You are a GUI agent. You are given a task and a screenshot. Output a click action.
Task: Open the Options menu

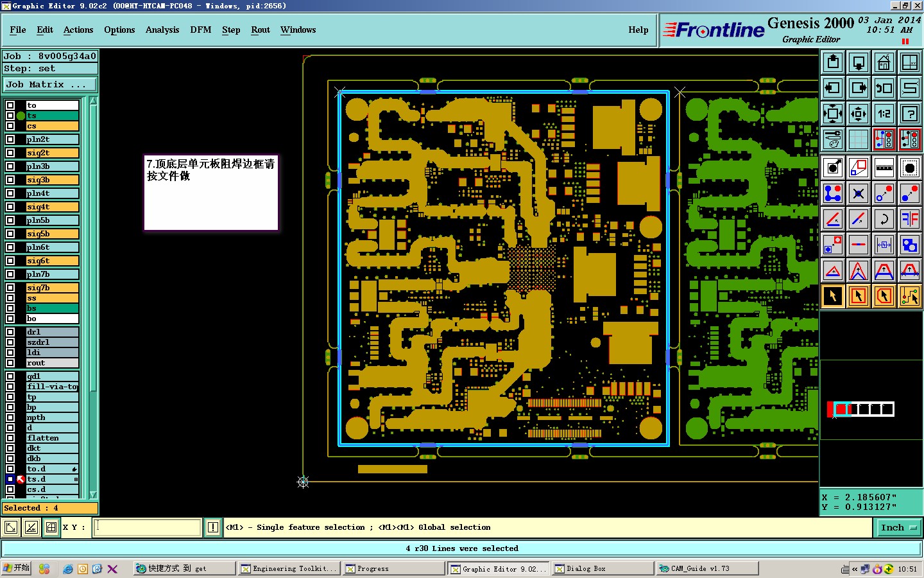point(119,30)
